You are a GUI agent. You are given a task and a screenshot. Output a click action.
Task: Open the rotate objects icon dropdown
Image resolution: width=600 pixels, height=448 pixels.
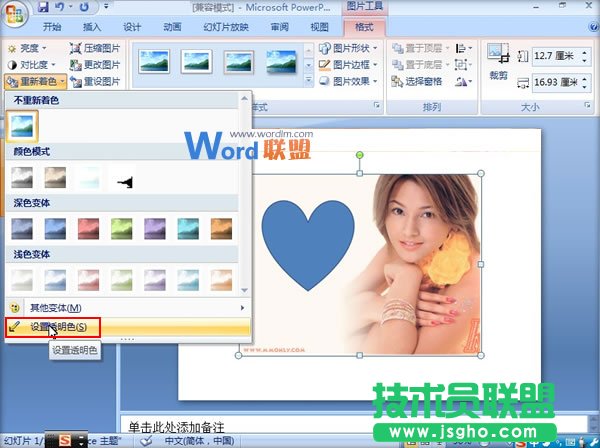(x=463, y=81)
